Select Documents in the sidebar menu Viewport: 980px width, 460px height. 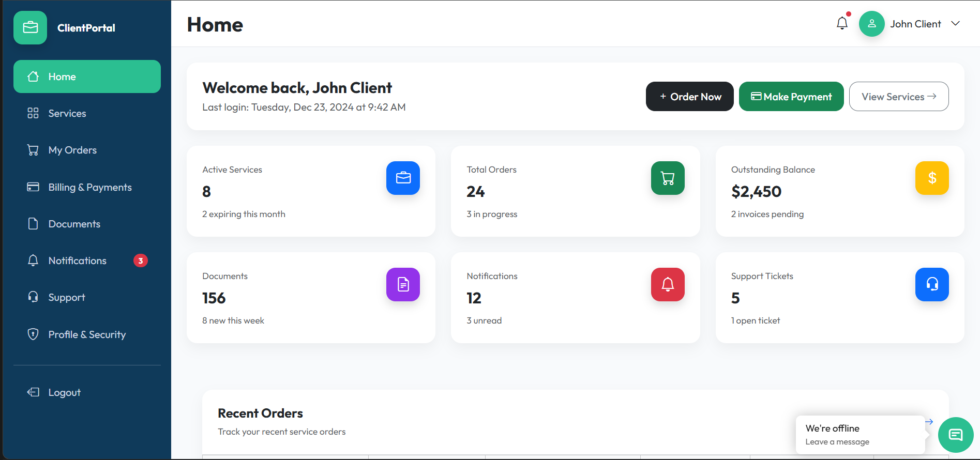pyautogui.click(x=87, y=224)
